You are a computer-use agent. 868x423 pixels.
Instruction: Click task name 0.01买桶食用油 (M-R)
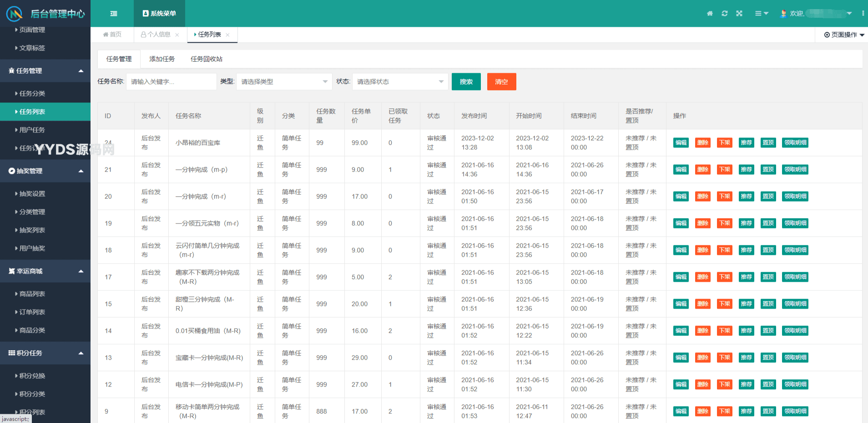click(x=208, y=331)
